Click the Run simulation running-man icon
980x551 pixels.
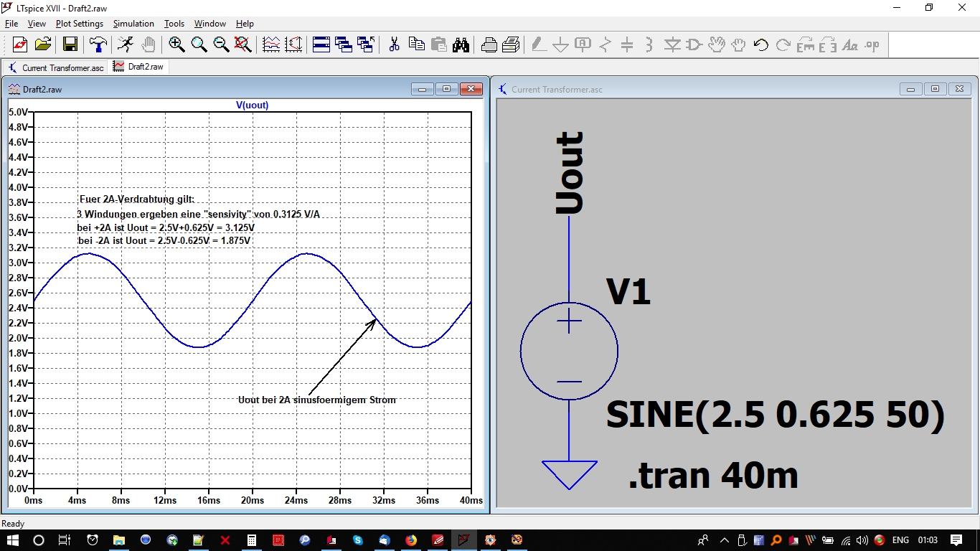(126, 44)
